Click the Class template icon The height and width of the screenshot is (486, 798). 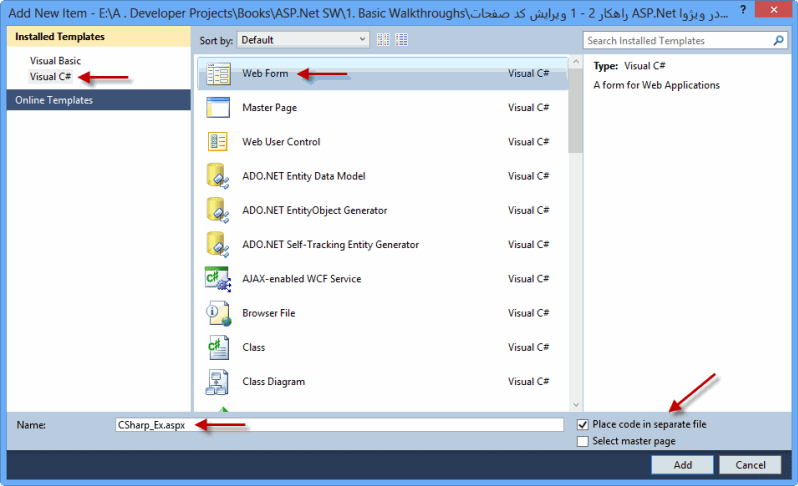coord(218,347)
